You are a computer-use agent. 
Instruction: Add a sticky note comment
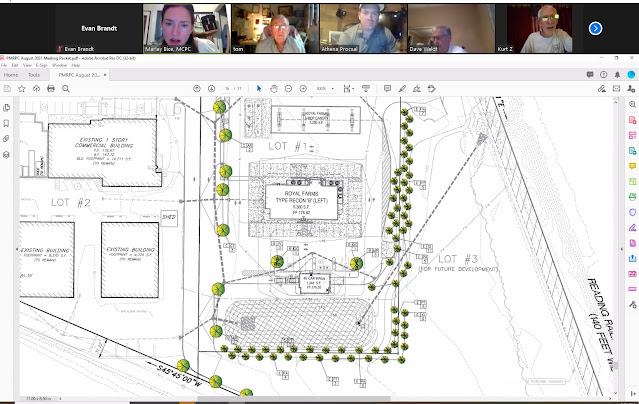coord(388,88)
